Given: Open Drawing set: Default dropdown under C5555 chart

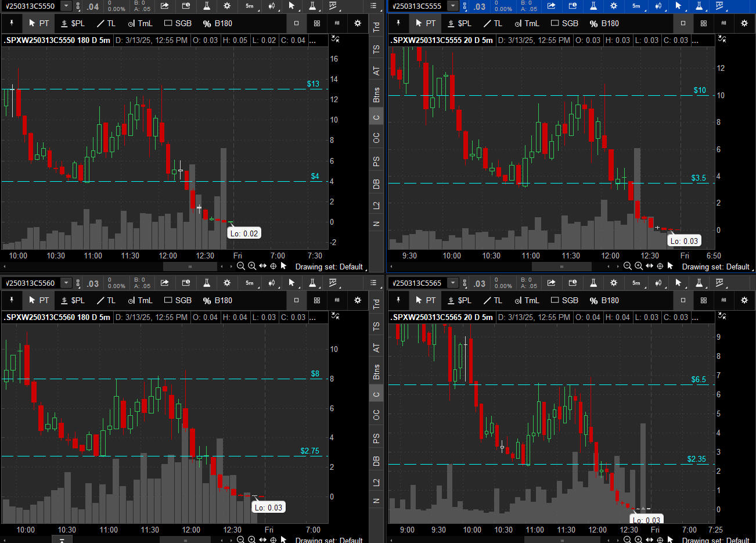Looking at the screenshot, I should [718, 267].
